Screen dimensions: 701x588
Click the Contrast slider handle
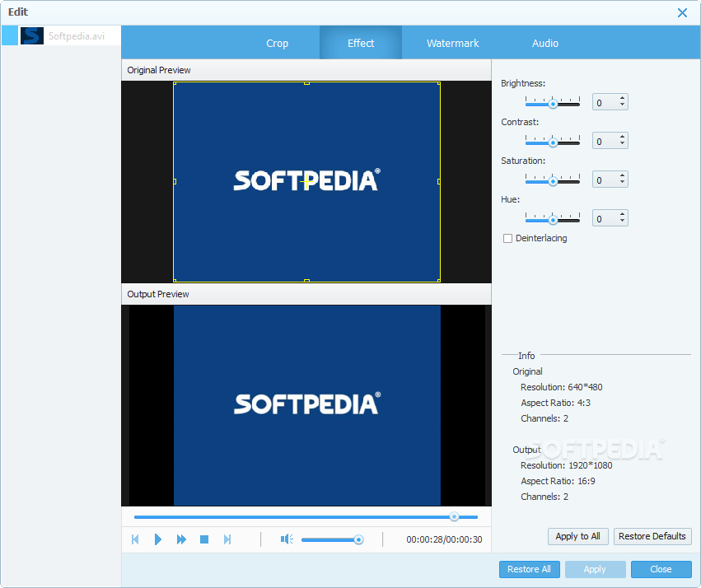tap(553, 143)
